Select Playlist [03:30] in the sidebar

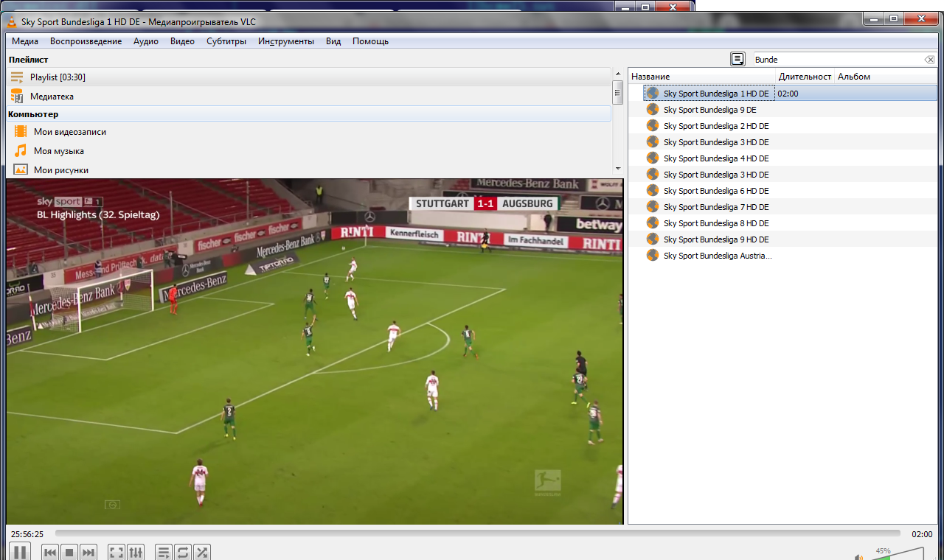coord(308,77)
